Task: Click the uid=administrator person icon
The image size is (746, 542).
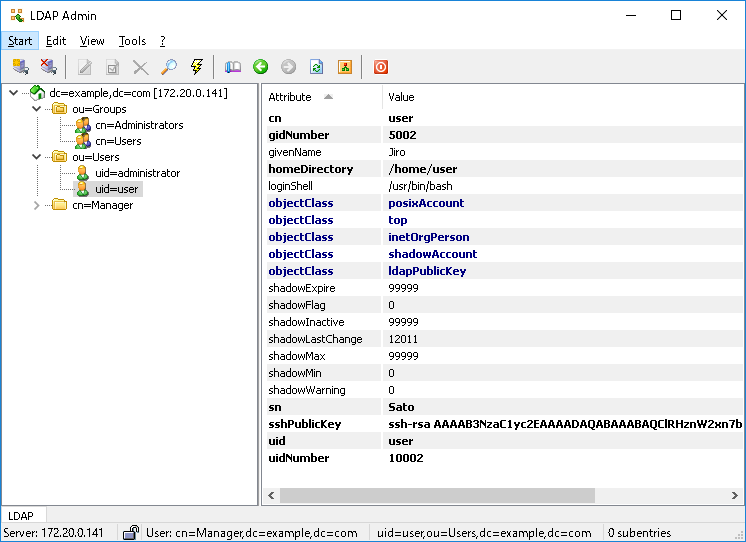Action: pos(83,173)
